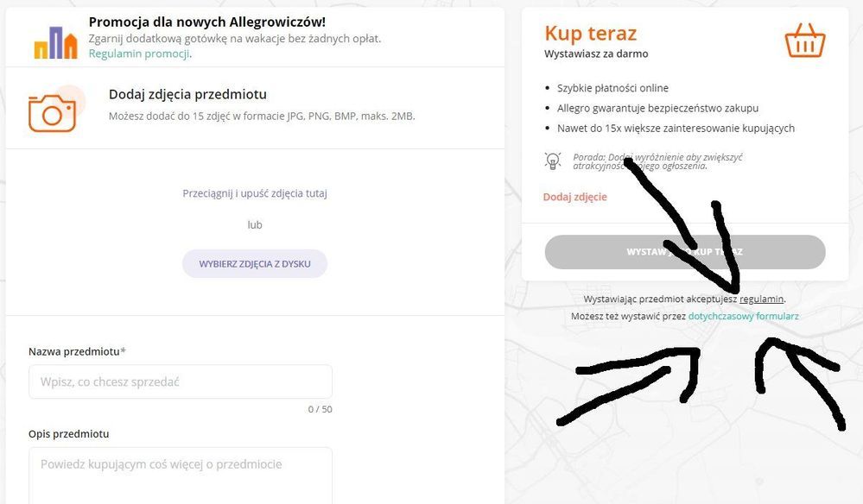Click into the Opis przedmiotu text area
The image size is (863, 504).
180,473
